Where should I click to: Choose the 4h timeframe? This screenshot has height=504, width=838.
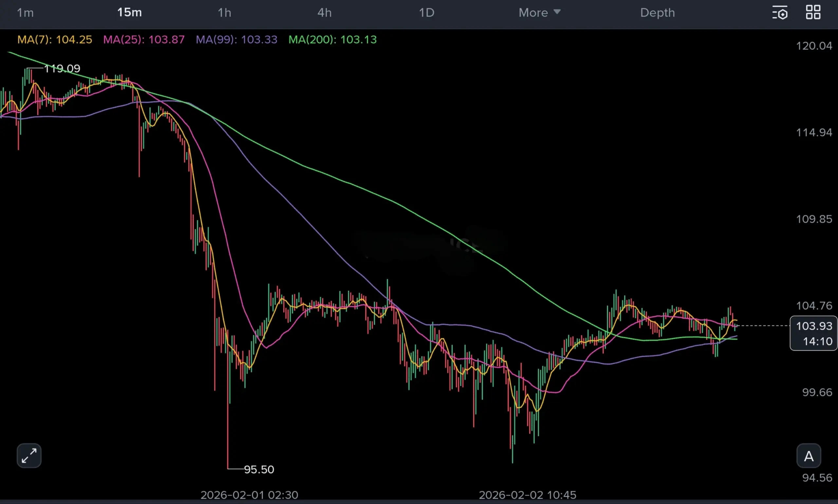324,12
